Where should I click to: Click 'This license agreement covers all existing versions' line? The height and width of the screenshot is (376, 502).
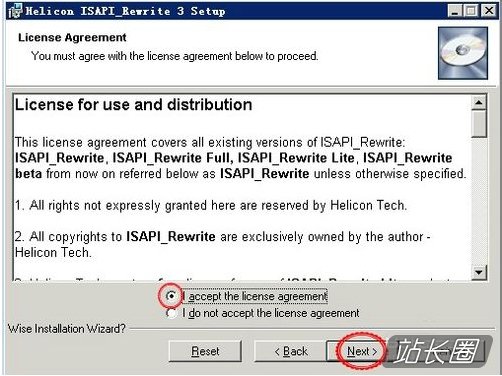(210, 142)
